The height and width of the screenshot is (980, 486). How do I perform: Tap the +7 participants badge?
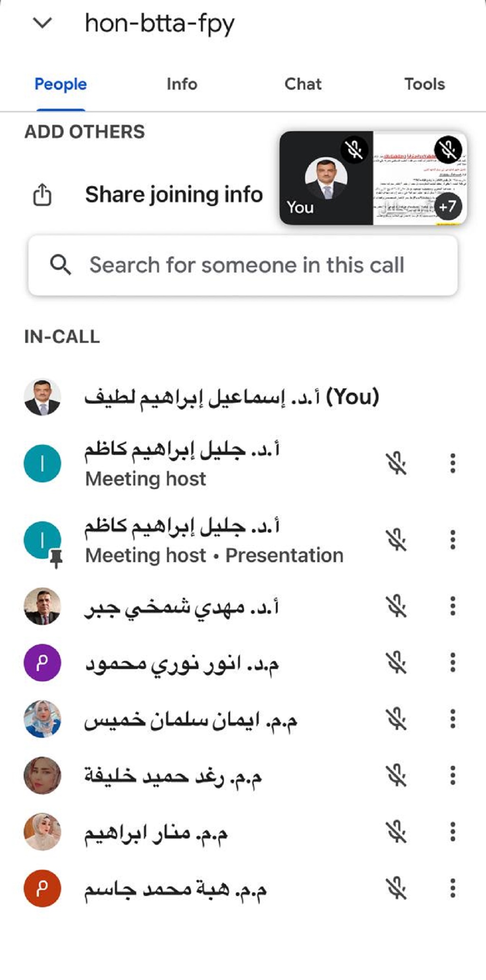(447, 207)
